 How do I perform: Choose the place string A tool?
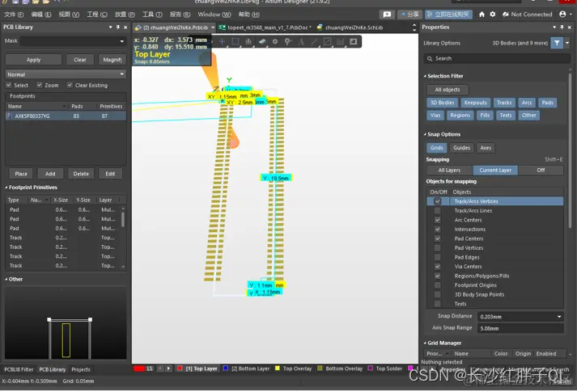301,41
